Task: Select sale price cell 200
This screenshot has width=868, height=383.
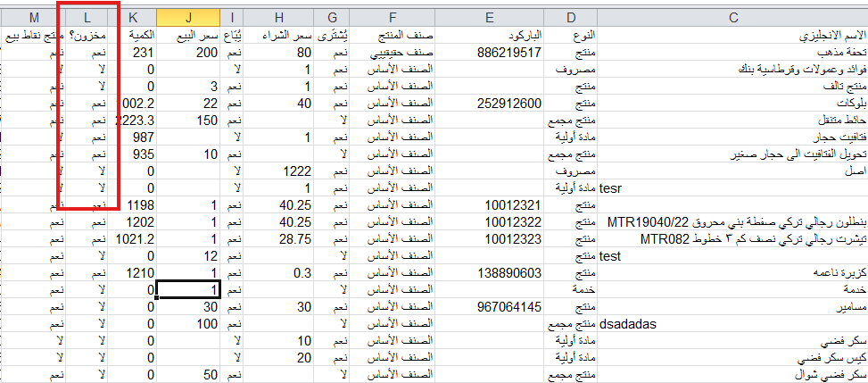Action: 189,53
